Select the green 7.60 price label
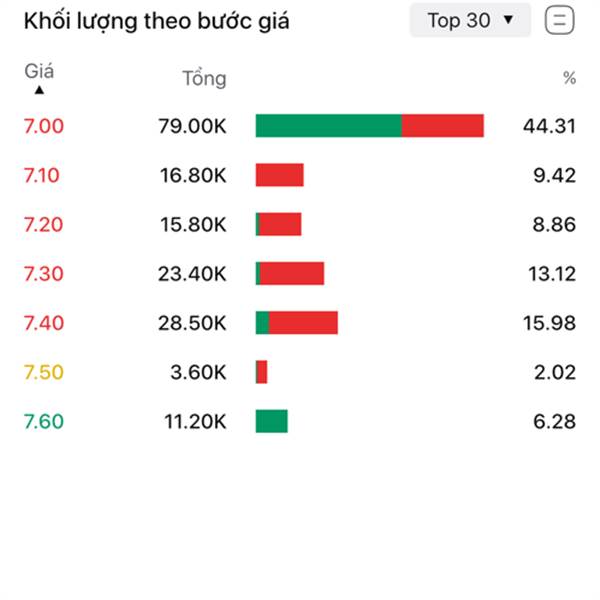The image size is (600, 600). pos(44,422)
